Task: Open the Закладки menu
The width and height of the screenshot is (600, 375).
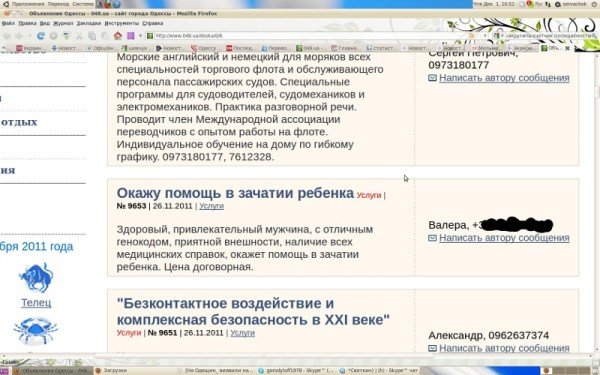Action: tap(89, 23)
